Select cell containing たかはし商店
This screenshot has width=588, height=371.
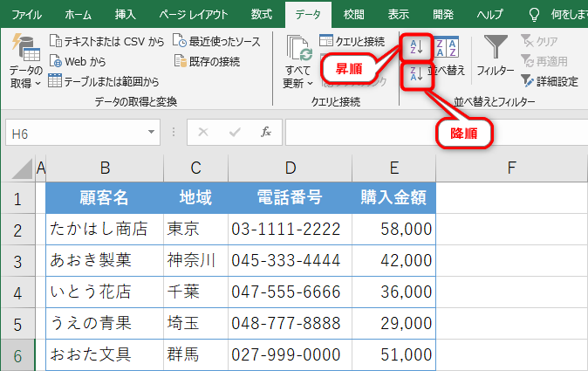coord(105,229)
